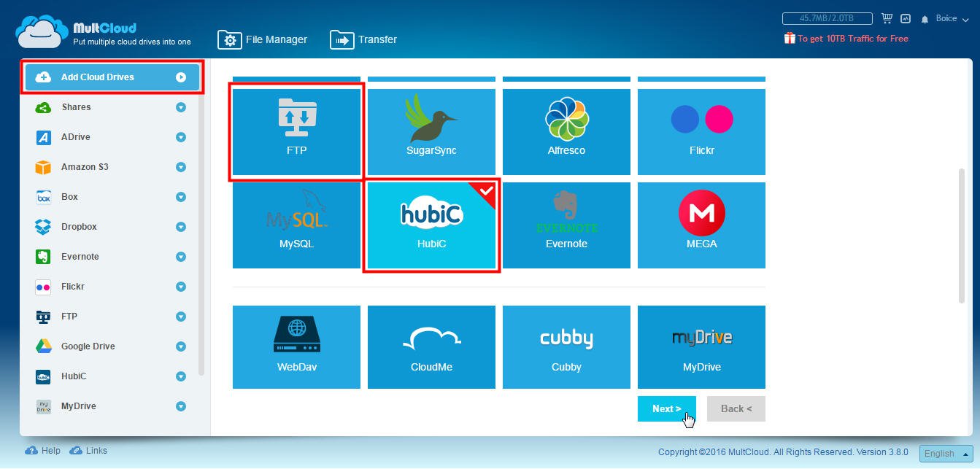
Task: Expand the Evernote sidebar dropdown arrow
Action: [x=181, y=257]
